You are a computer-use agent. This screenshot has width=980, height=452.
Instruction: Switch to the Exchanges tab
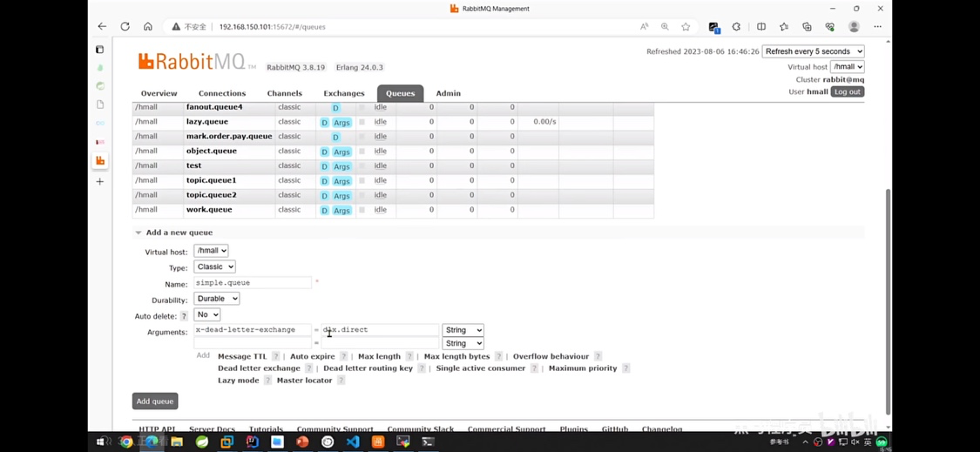coord(344,93)
